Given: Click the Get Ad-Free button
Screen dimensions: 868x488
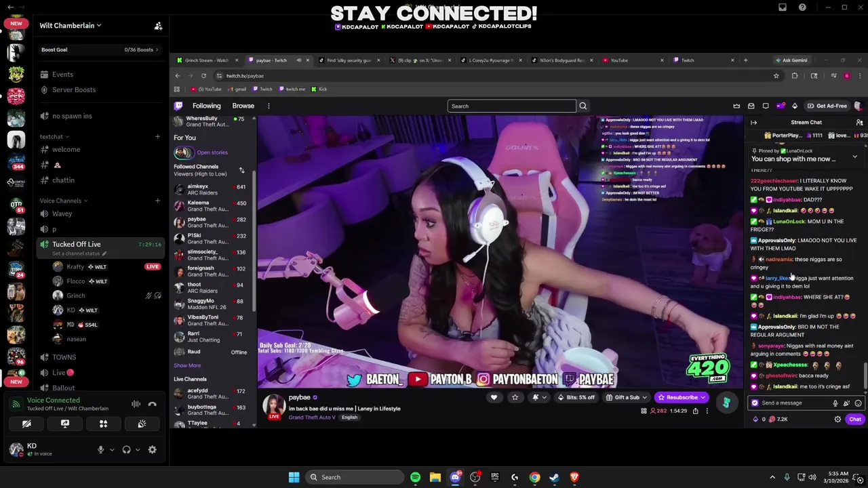Looking at the screenshot, I should pos(827,106).
